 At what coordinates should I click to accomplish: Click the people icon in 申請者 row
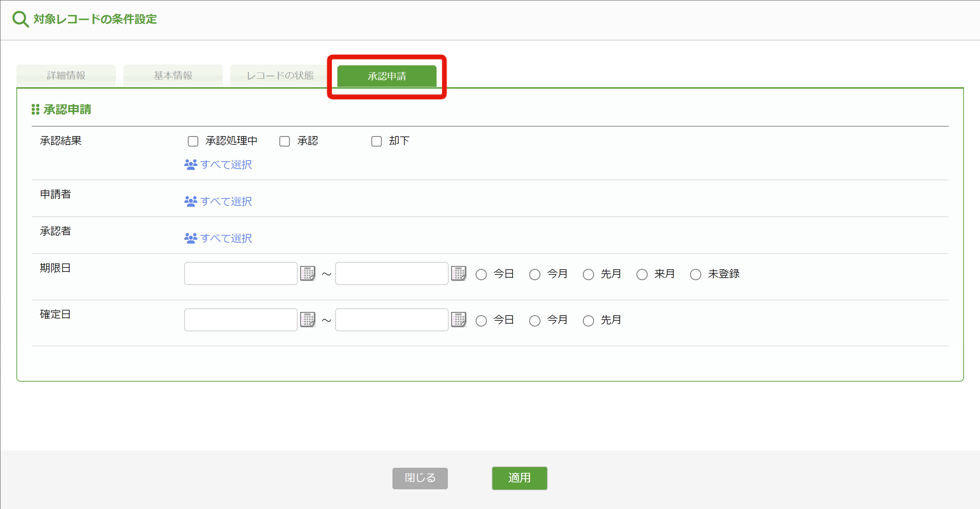click(x=191, y=201)
